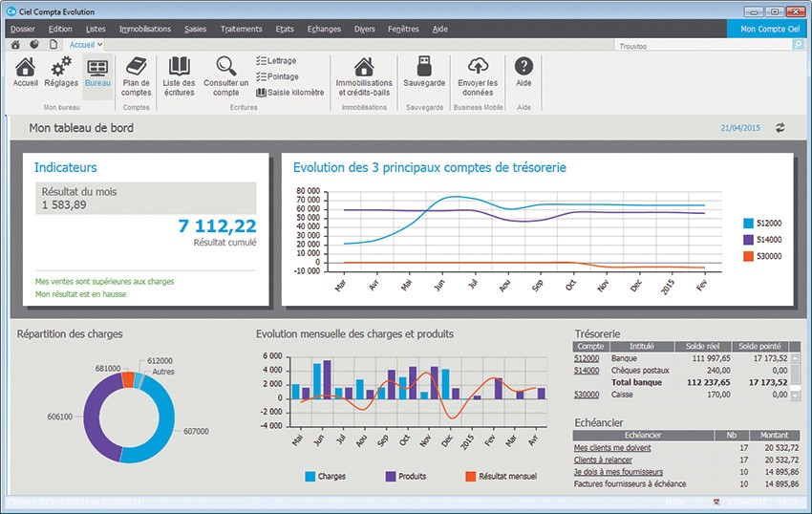Open the Traitements menu

tap(241, 29)
